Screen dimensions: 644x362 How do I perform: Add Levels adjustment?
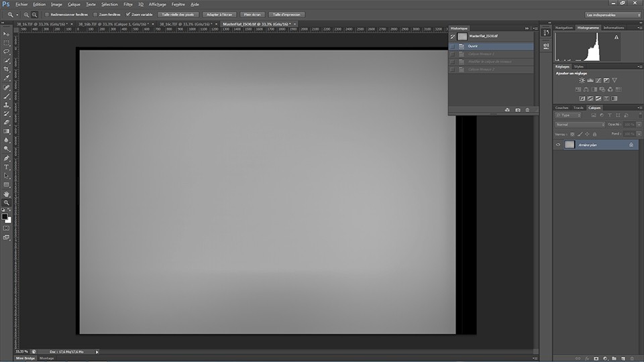click(590, 80)
